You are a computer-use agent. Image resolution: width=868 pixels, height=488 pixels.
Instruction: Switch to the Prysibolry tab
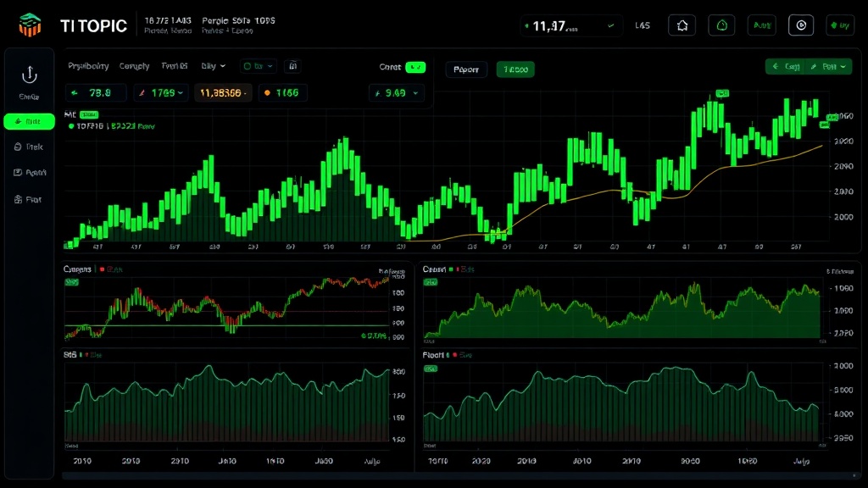point(88,66)
